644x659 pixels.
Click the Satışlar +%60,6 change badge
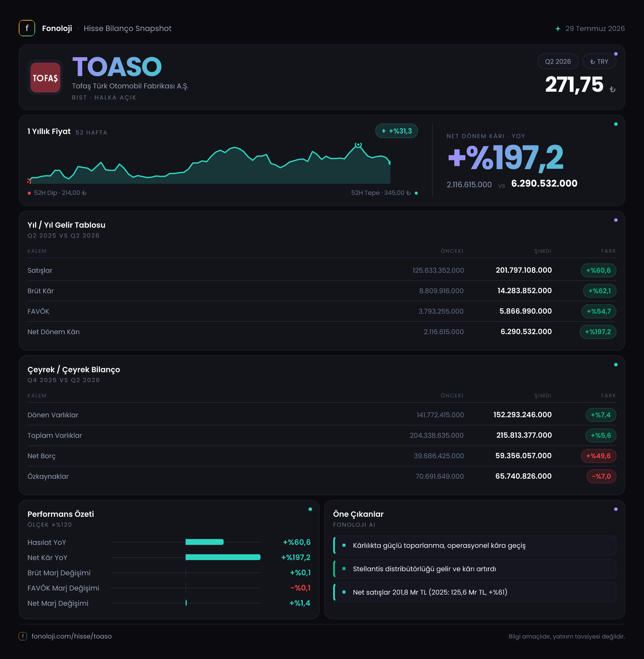598,270
